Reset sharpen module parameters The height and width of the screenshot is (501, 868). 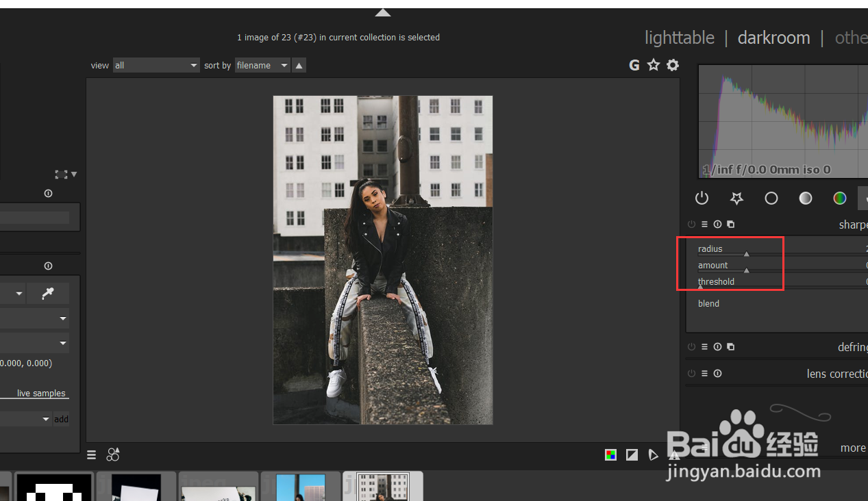717,224
